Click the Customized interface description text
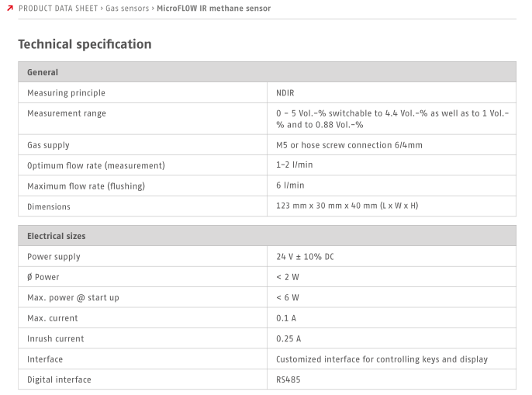 pyautogui.click(x=382, y=359)
